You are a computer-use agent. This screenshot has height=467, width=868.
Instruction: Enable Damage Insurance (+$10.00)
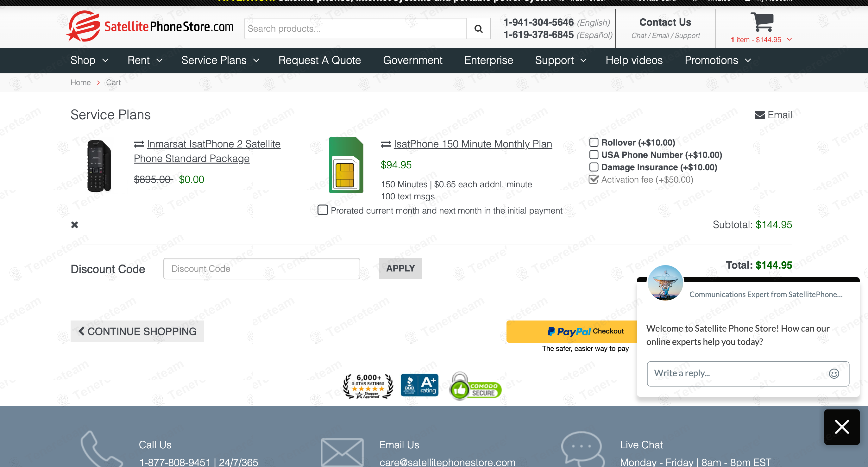(593, 167)
